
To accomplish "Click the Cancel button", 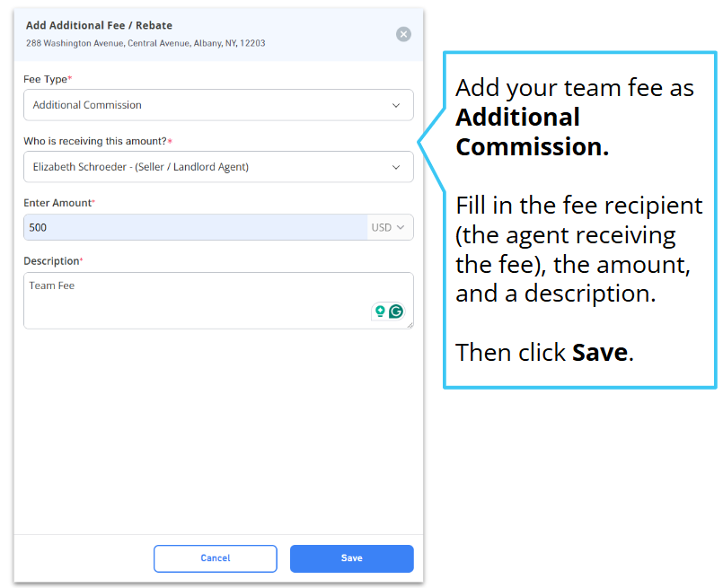I will pos(216,558).
